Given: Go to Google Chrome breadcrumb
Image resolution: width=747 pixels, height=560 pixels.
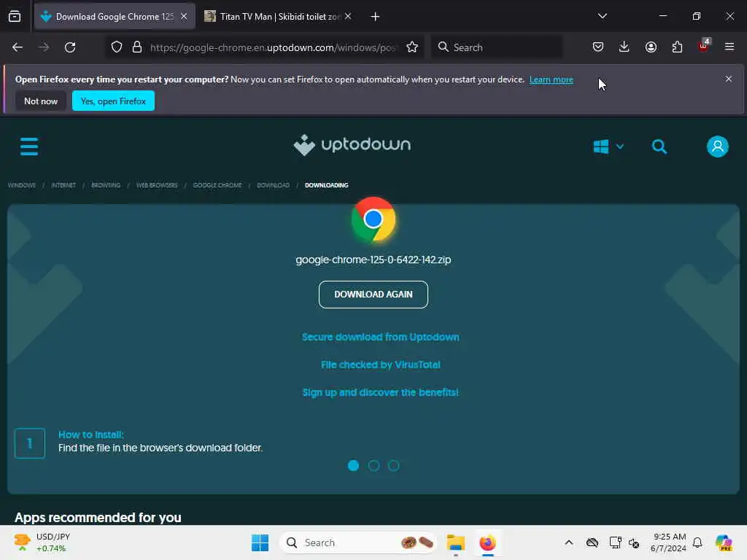Looking at the screenshot, I should click(x=217, y=185).
